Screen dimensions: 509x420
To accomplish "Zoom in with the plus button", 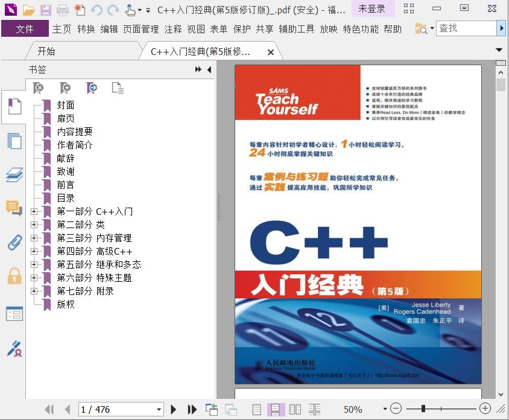I will pyautogui.click(x=485, y=409).
